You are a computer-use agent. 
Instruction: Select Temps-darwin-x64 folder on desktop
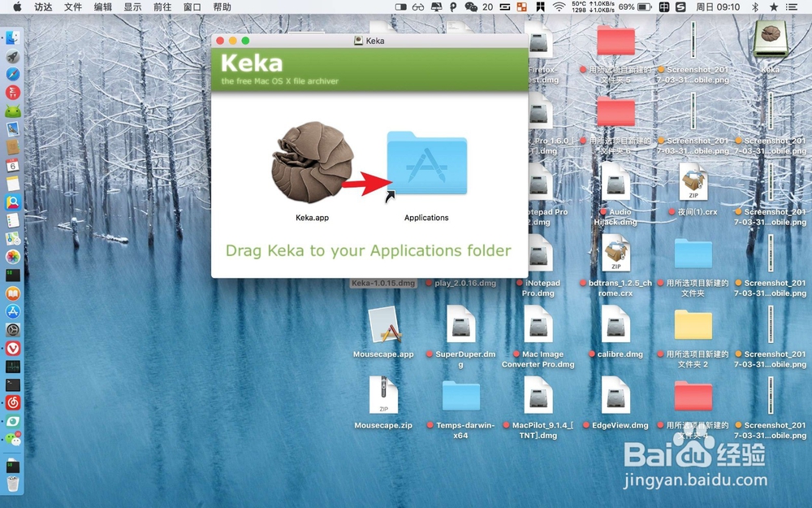[461, 397]
